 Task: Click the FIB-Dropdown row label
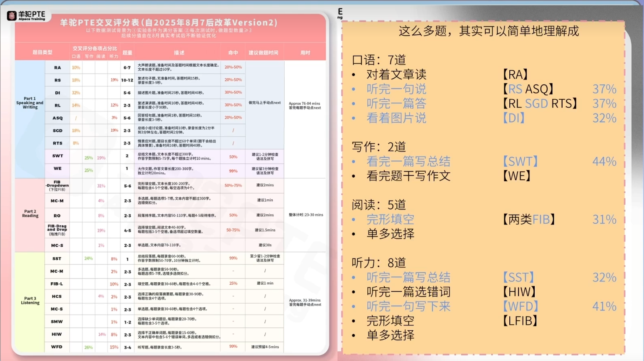tap(57, 186)
